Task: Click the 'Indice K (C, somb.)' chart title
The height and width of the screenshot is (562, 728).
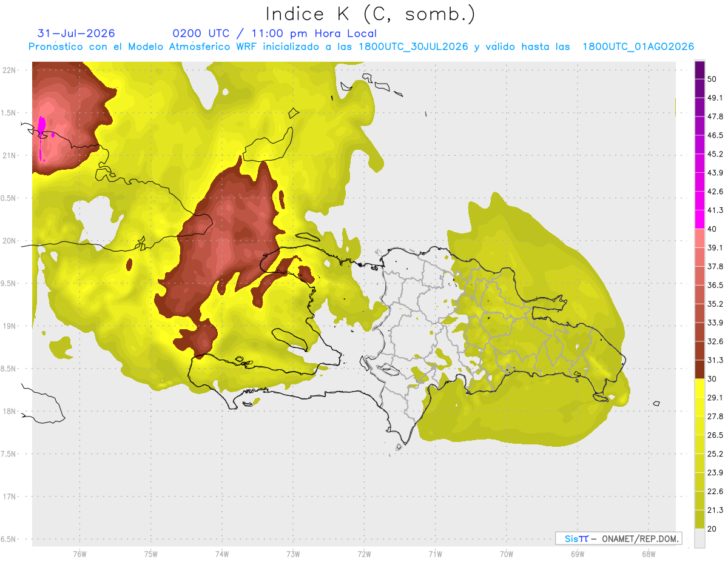Action: pos(371,14)
